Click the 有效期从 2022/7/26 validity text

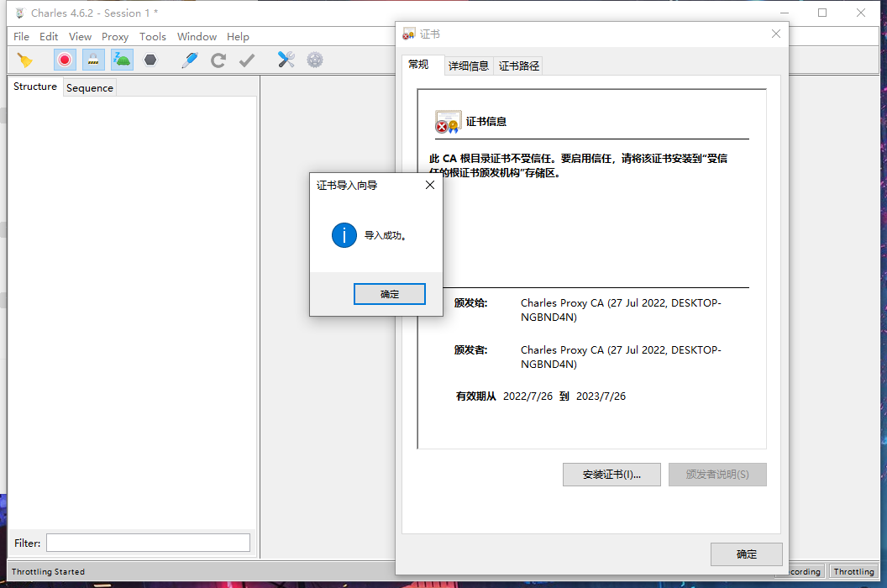pyautogui.click(x=541, y=396)
